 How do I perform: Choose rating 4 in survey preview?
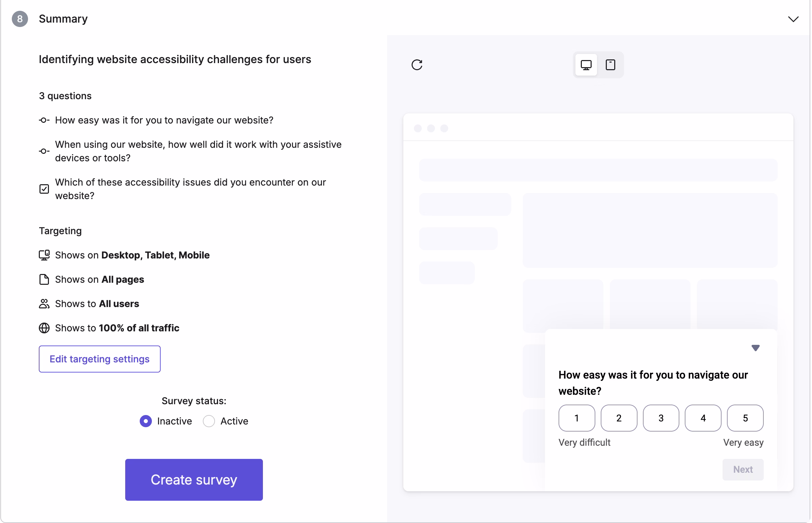tap(703, 418)
